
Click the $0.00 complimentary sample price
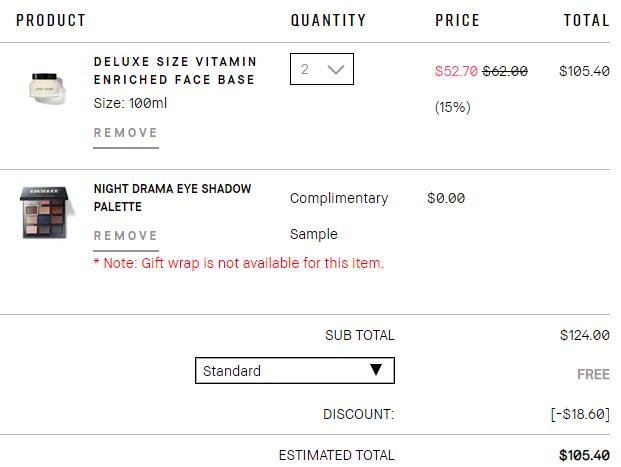coord(446,198)
